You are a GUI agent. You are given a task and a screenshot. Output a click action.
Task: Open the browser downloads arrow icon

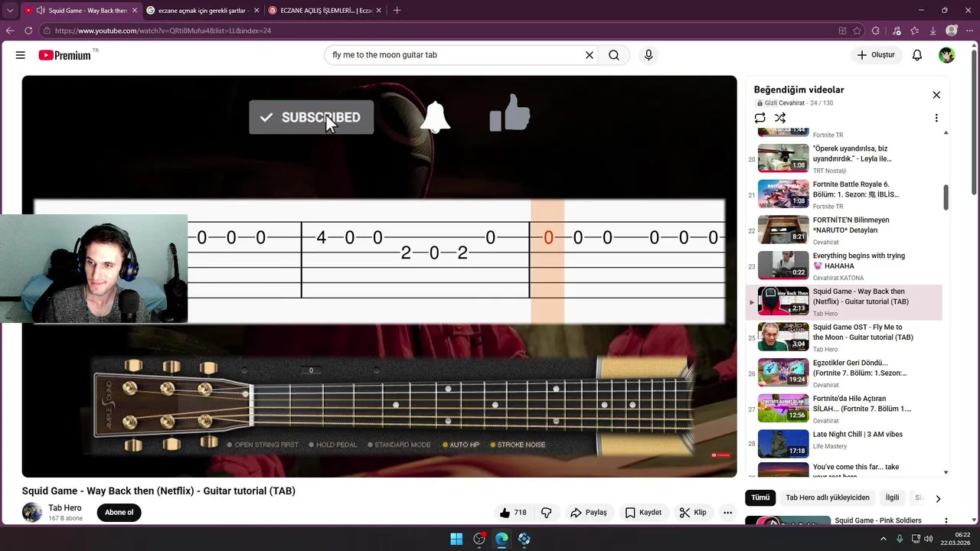933,31
